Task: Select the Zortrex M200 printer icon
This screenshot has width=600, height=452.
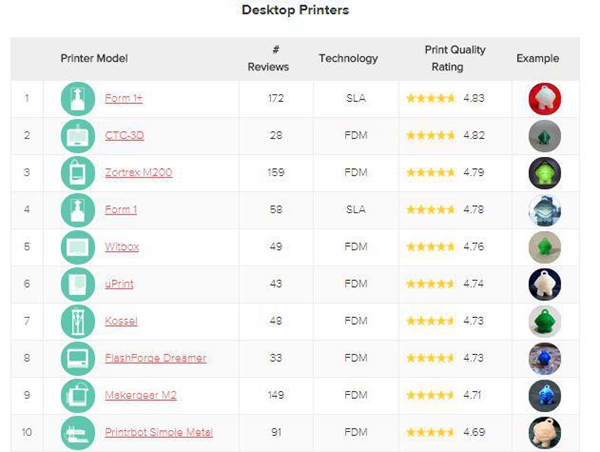Action: pyautogui.click(x=78, y=173)
